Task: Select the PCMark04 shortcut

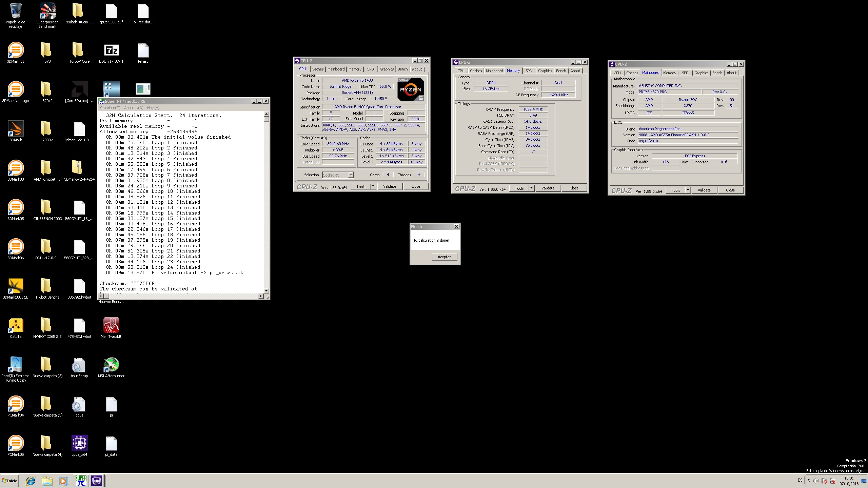Action: pyautogui.click(x=15, y=406)
